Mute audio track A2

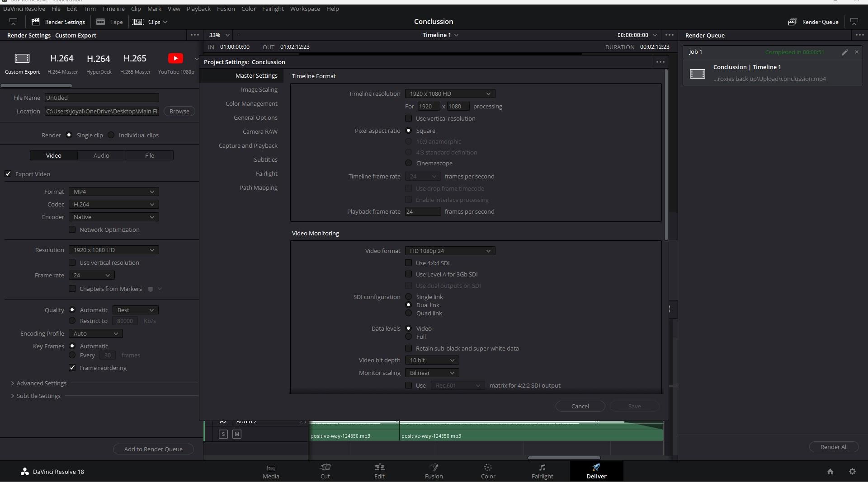pos(236,434)
